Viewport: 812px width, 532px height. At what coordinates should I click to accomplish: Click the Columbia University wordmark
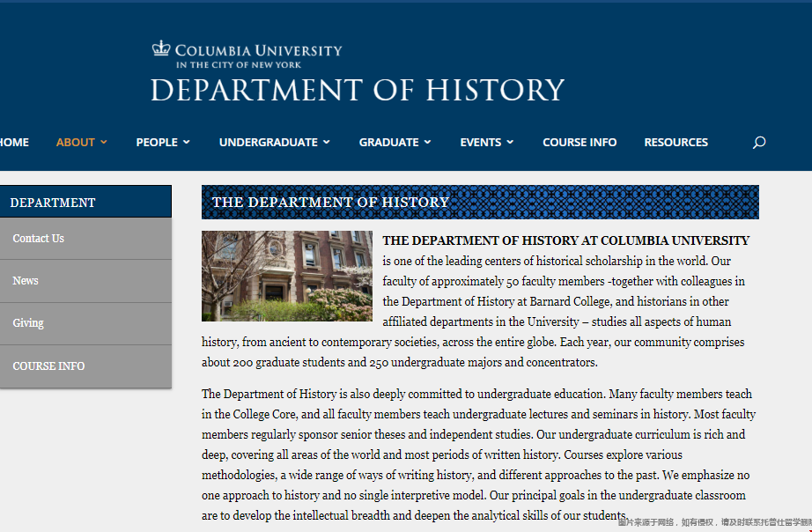tap(258, 50)
